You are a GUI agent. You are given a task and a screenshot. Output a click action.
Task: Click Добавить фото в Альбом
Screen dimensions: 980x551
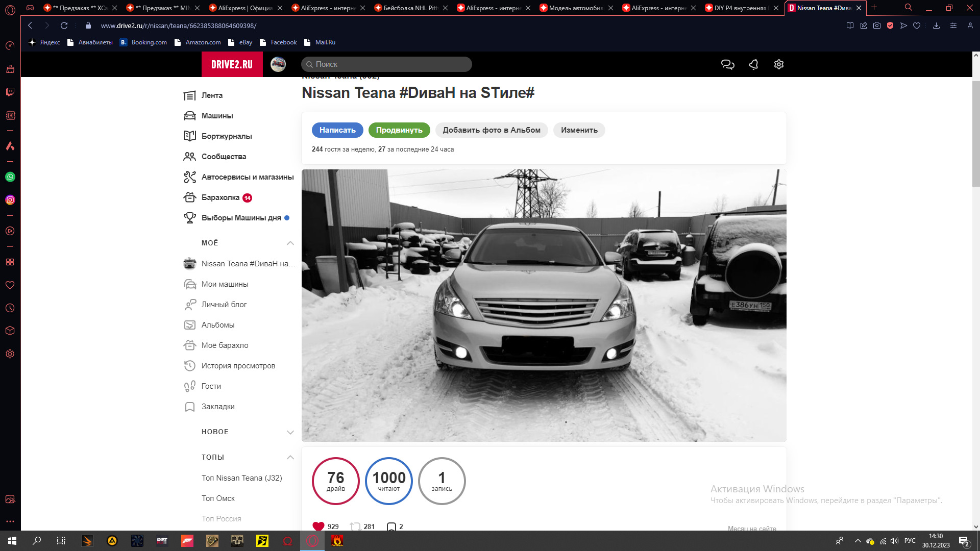coord(492,130)
